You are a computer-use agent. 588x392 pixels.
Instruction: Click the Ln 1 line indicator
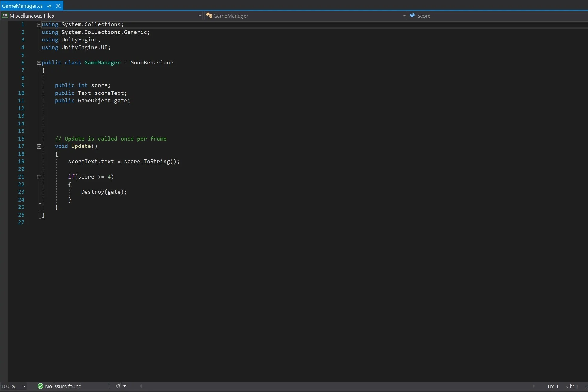[x=552, y=386]
